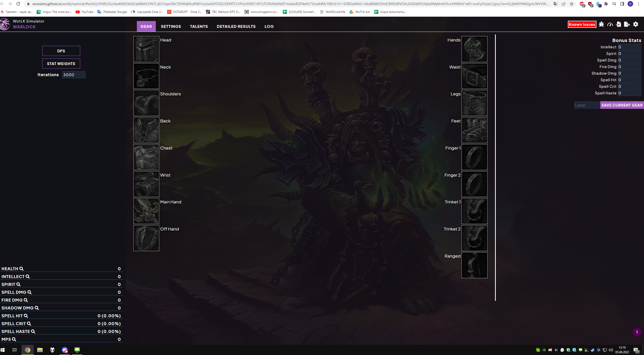Open the performance speedometer icon
The image size is (644, 355).
point(610,24)
